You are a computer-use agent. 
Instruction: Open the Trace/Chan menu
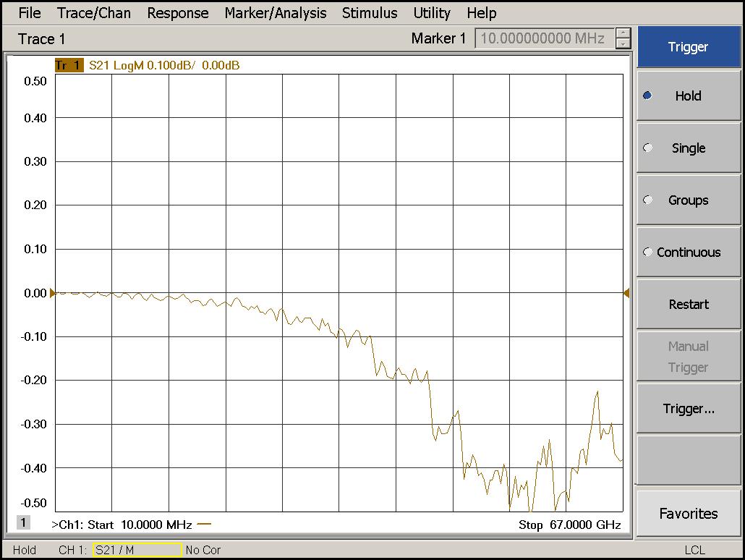[x=94, y=13]
